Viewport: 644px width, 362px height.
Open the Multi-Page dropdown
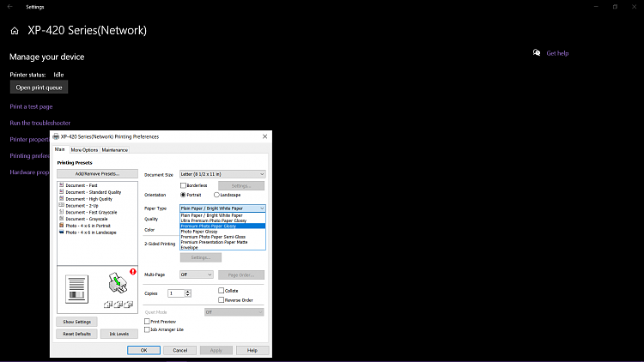point(197,275)
